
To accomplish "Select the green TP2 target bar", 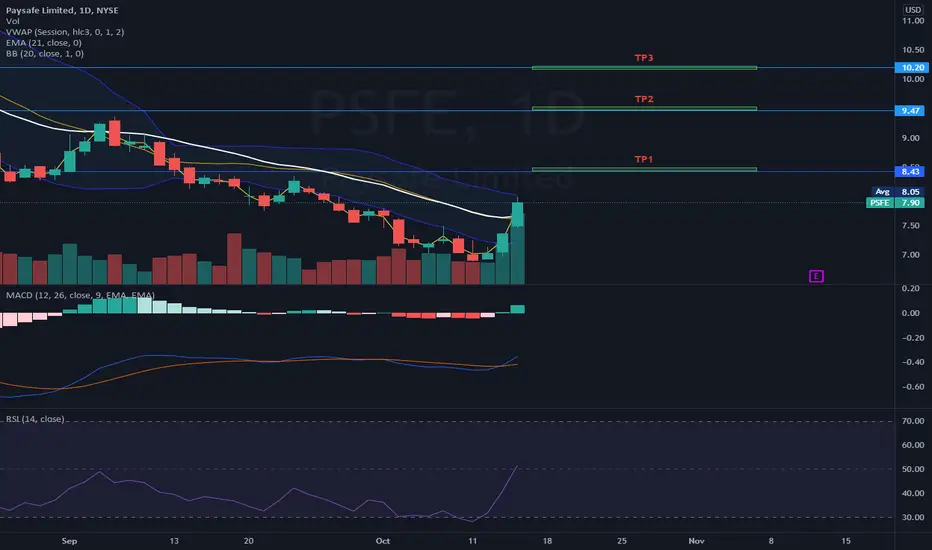I will click(644, 108).
